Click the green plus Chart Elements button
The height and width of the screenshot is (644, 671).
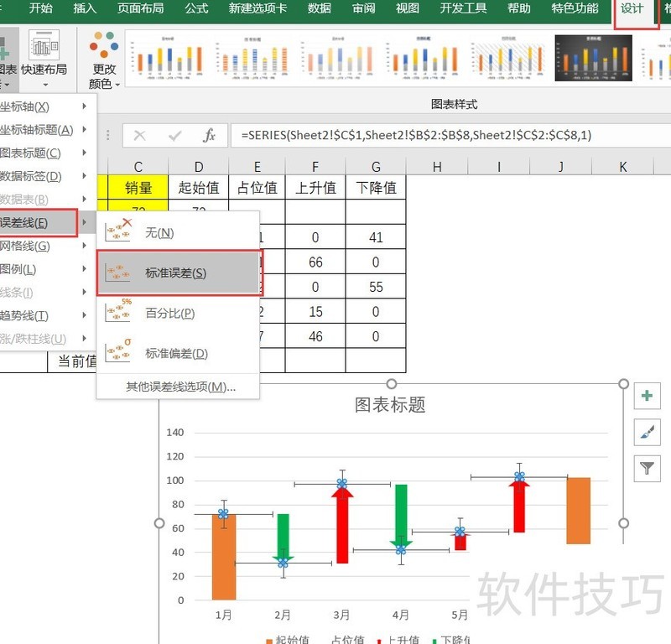647,396
